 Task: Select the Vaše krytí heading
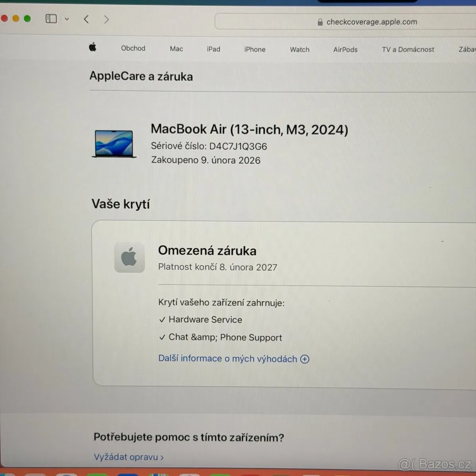click(121, 204)
